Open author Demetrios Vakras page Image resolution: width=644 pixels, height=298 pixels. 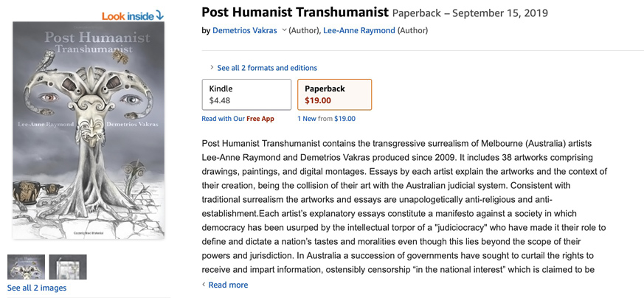pyautogui.click(x=243, y=30)
